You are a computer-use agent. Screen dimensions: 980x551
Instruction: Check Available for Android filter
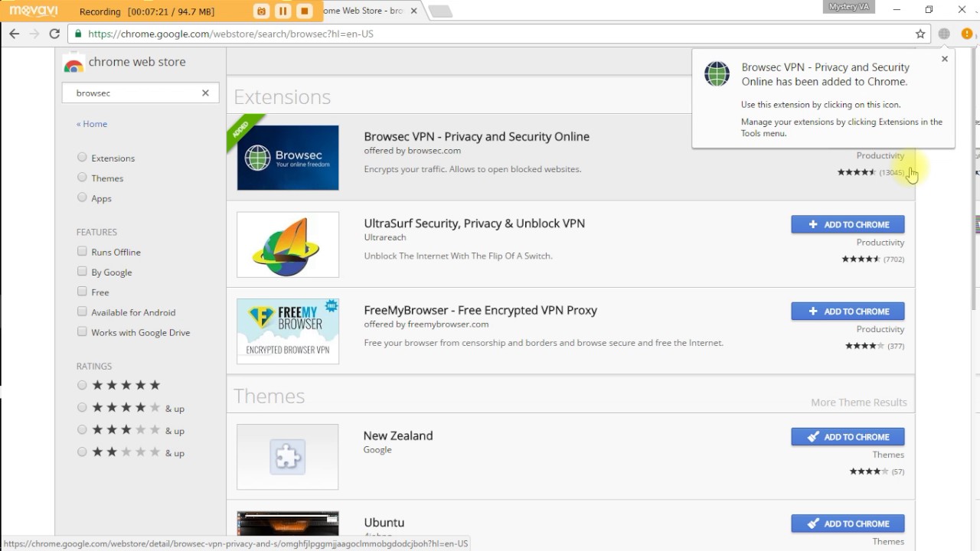tap(82, 311)
